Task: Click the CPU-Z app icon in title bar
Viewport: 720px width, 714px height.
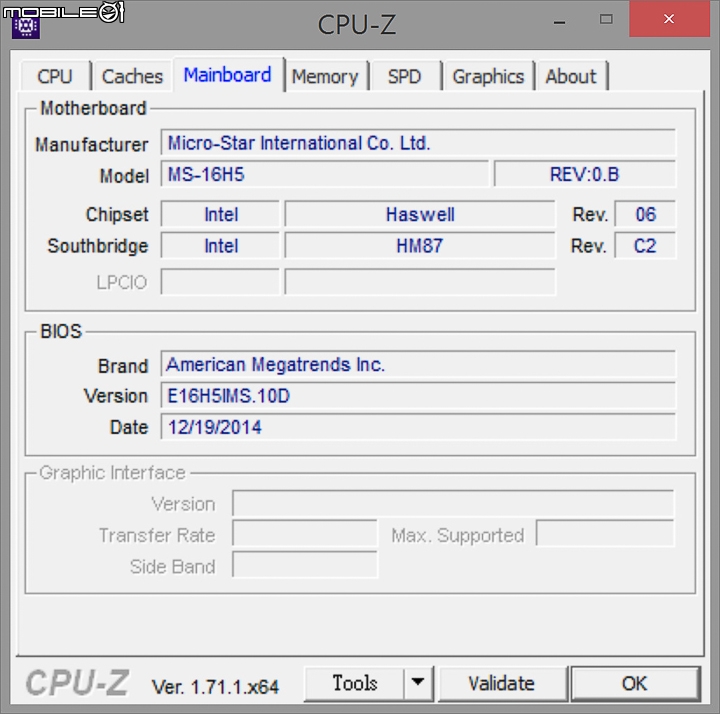Action: [26, 25]
